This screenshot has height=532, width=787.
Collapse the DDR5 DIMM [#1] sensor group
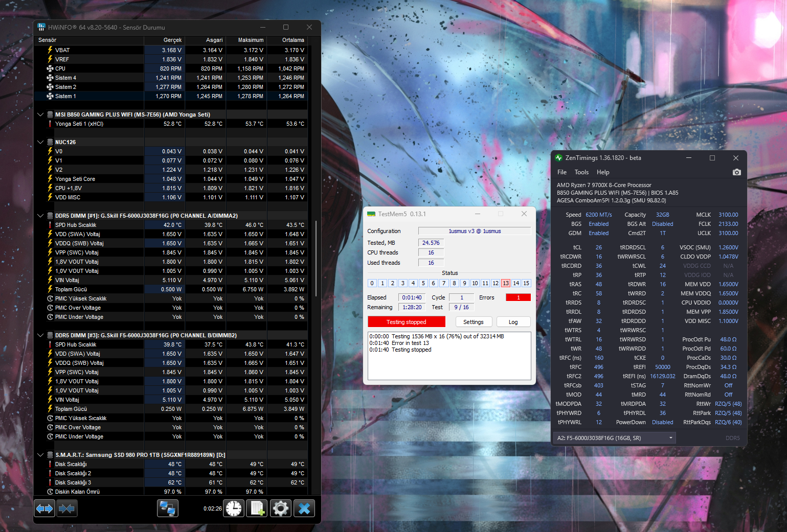(x=40, y=216)
